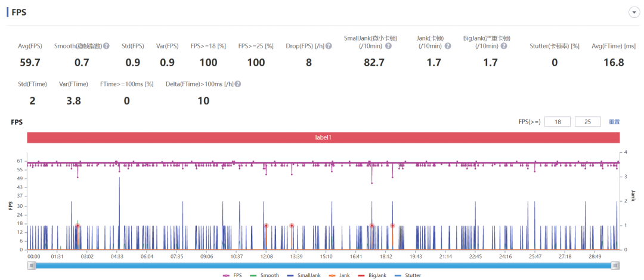Select the red label1 bar
644x280 pixels.
click(323, 138)
